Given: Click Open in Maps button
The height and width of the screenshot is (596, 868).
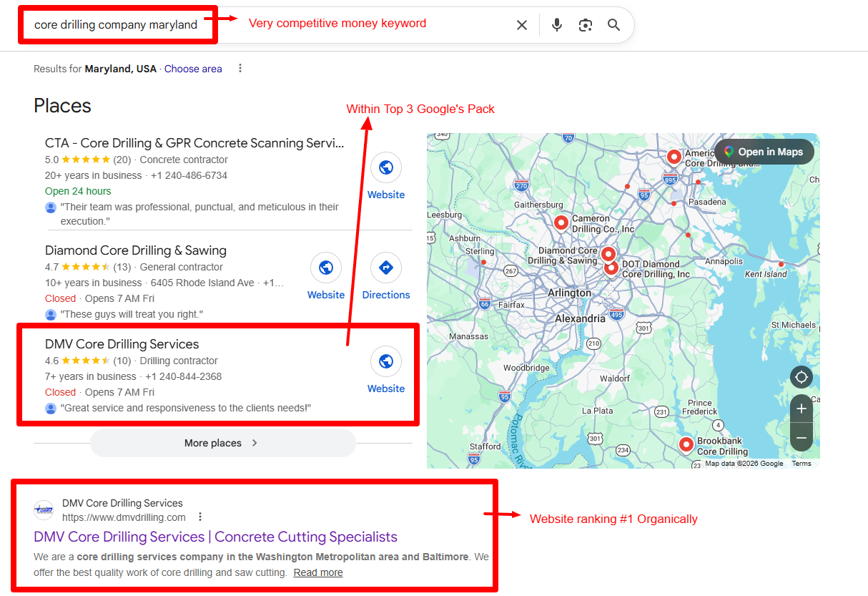Looking at the screenshot, I should [764, 152].
